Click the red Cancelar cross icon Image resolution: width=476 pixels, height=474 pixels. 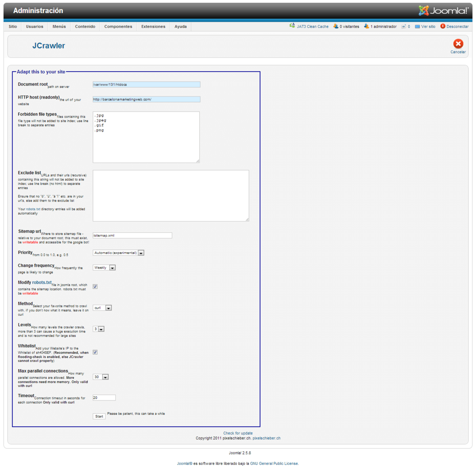(x=458, y=44)
